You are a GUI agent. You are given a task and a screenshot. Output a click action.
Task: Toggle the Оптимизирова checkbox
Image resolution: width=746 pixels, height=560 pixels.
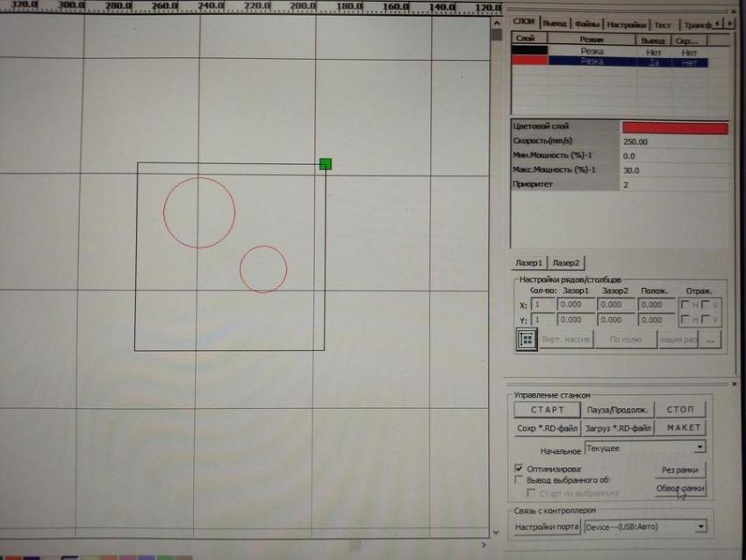click(x=519, y=468)
